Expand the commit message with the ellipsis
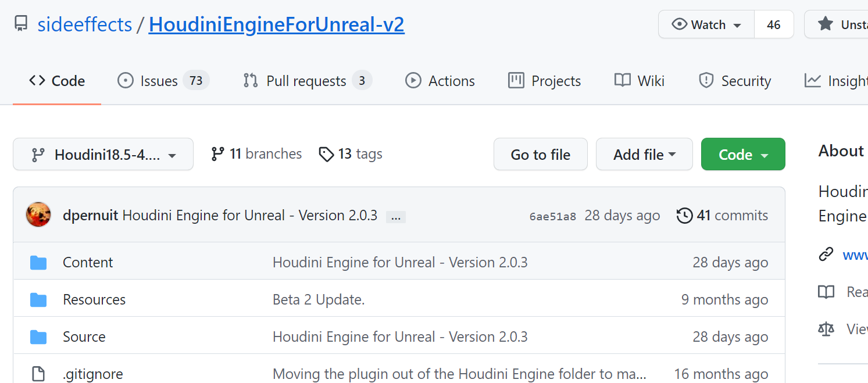 (395, 216)
